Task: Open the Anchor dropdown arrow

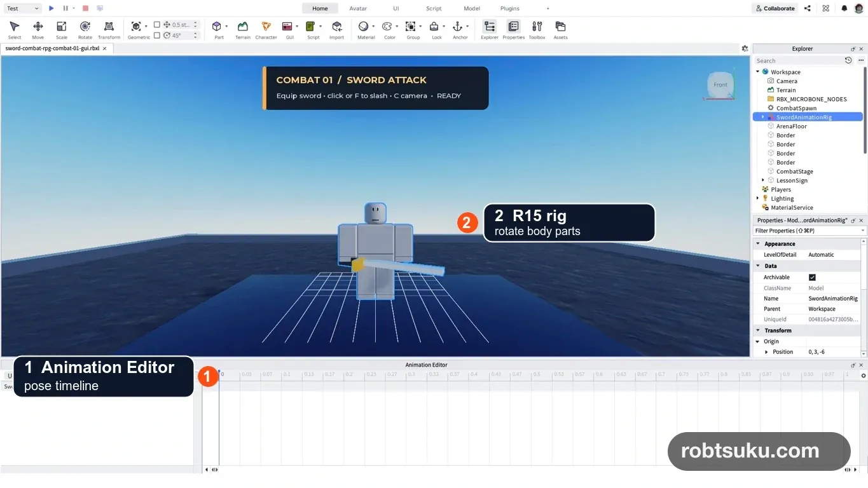Action: coord(467,27)
